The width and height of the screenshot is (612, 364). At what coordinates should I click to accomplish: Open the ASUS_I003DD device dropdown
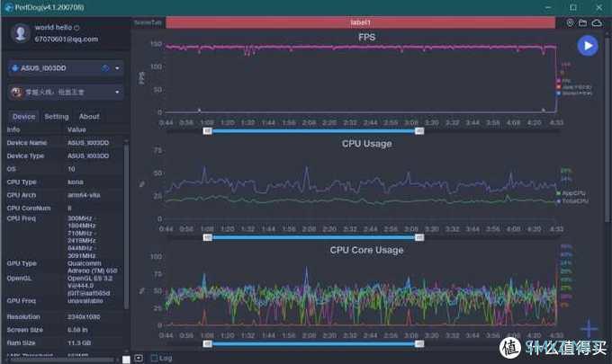tap(66, 68)
